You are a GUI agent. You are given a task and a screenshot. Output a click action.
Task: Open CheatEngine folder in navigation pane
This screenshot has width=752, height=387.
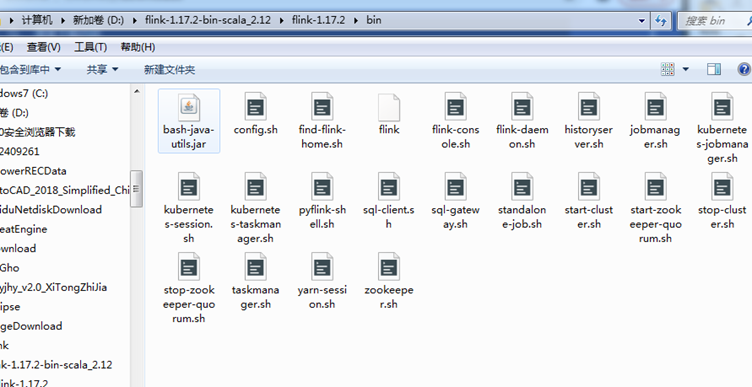tap(24, 229)
